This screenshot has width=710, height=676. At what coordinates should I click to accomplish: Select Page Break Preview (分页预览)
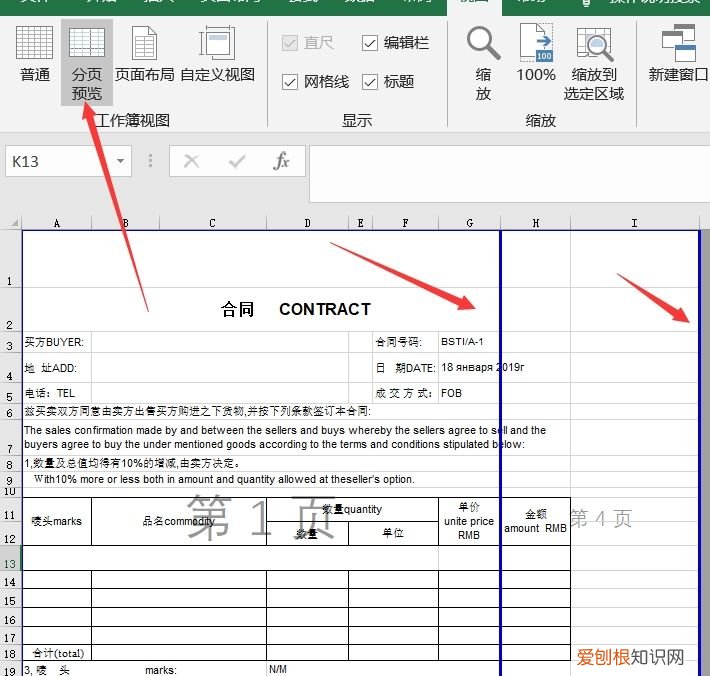[86, 62]
